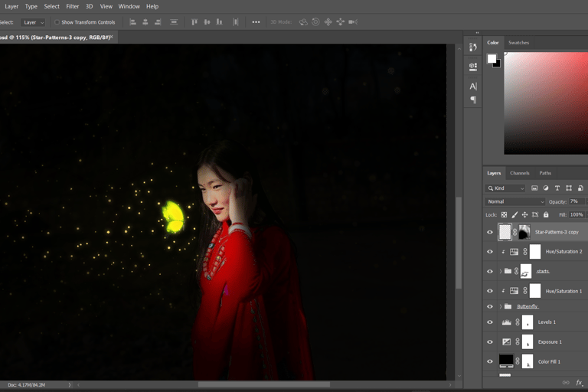The image size is (588, 392).
Task: Open the Help menu
Action: (x=152, y=6)
